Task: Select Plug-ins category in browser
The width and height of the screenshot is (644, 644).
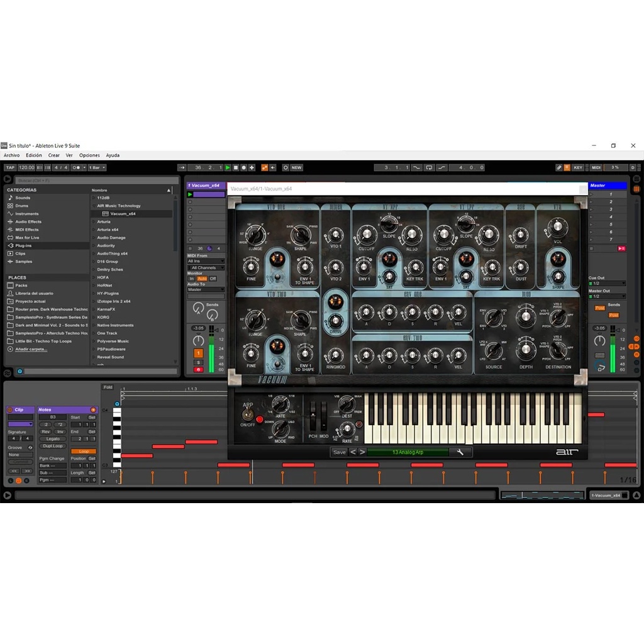Action: tap(23, 246)
